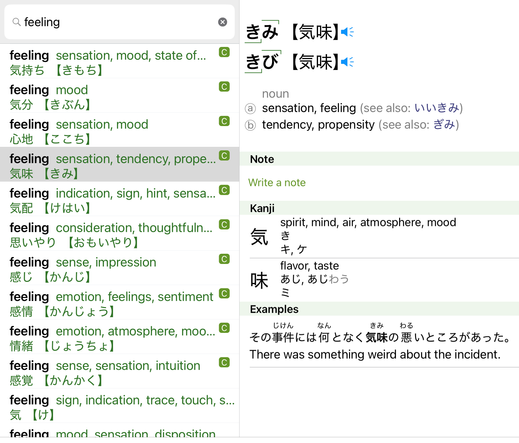Click the noun part-of-speech label

275,94
